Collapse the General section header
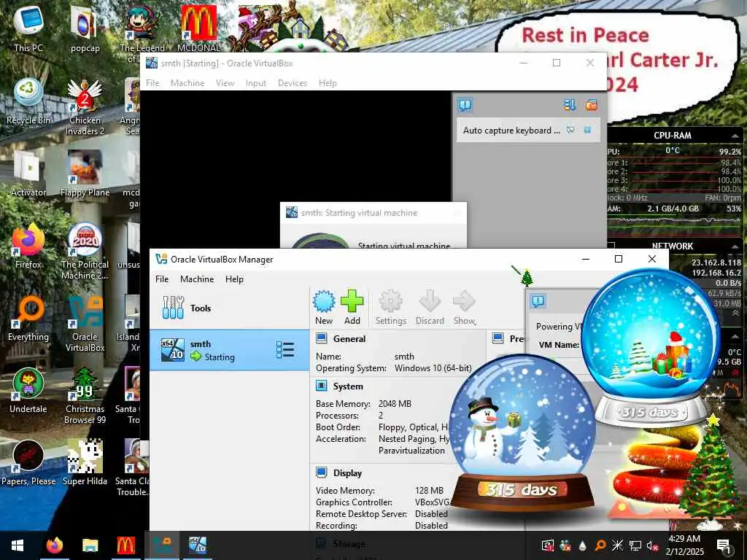This screenshot has height=560, width=747. point(349,338)
